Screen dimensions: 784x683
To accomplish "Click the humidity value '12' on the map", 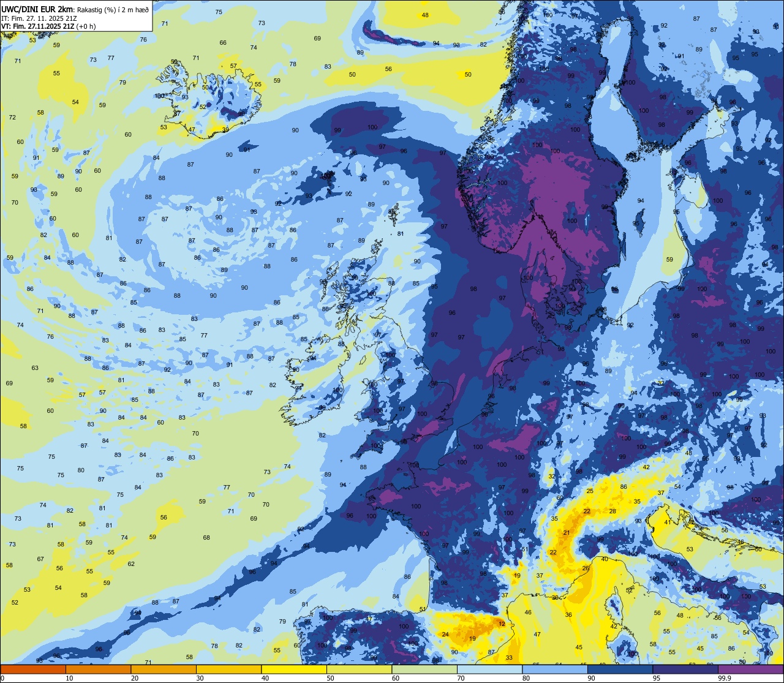I will point(502,624).
